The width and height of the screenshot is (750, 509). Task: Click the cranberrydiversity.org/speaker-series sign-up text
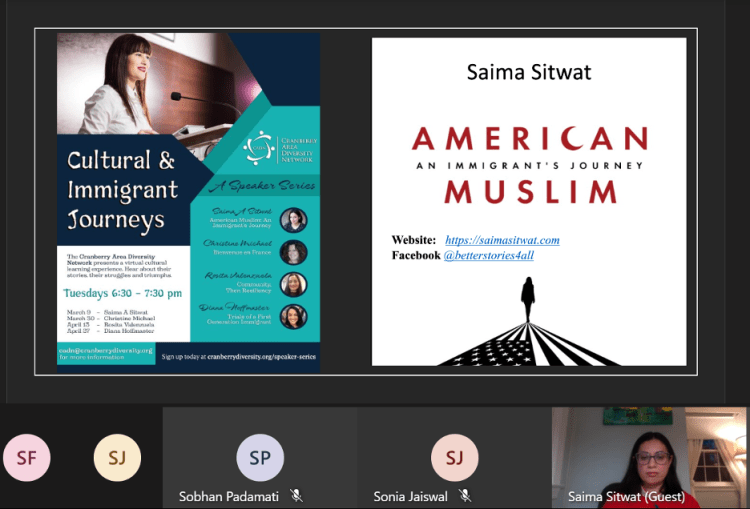(262, 356)
